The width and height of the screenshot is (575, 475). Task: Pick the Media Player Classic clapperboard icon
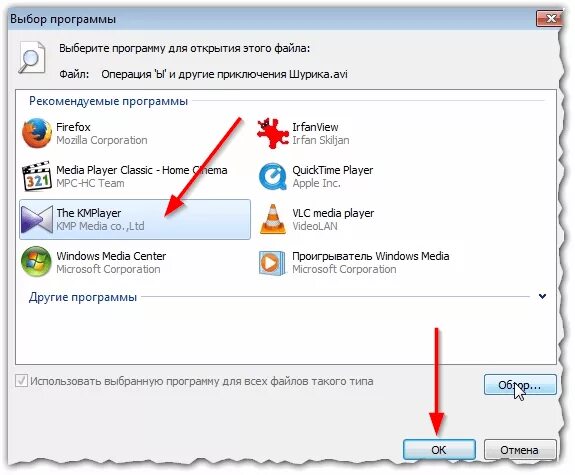click(x=36, y=176)
